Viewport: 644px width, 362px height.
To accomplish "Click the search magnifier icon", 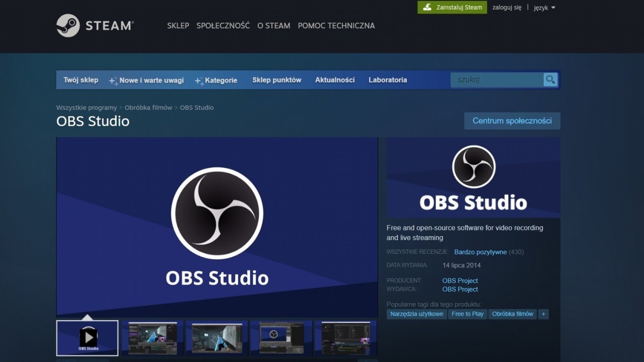I will coord(550,79).
